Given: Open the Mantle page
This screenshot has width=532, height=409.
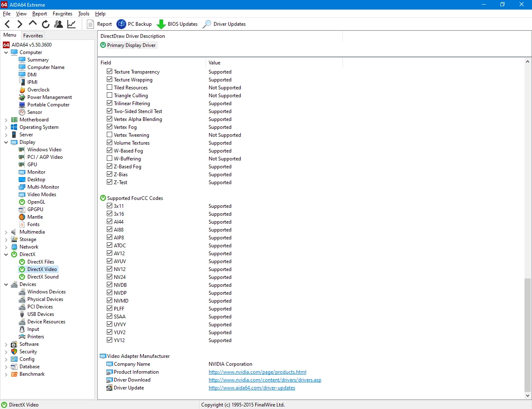Looking at the screenshot, I should tap(35, 217).
